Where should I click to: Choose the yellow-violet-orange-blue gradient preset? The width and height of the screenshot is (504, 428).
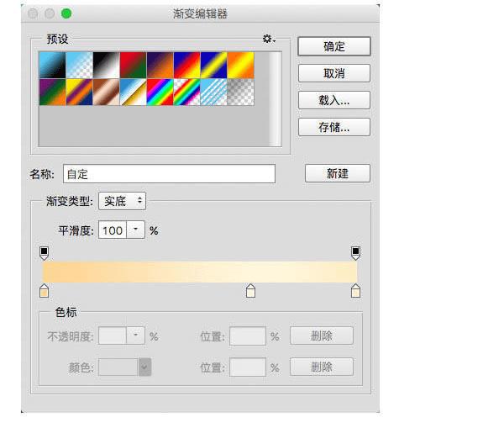coord(80,92)
